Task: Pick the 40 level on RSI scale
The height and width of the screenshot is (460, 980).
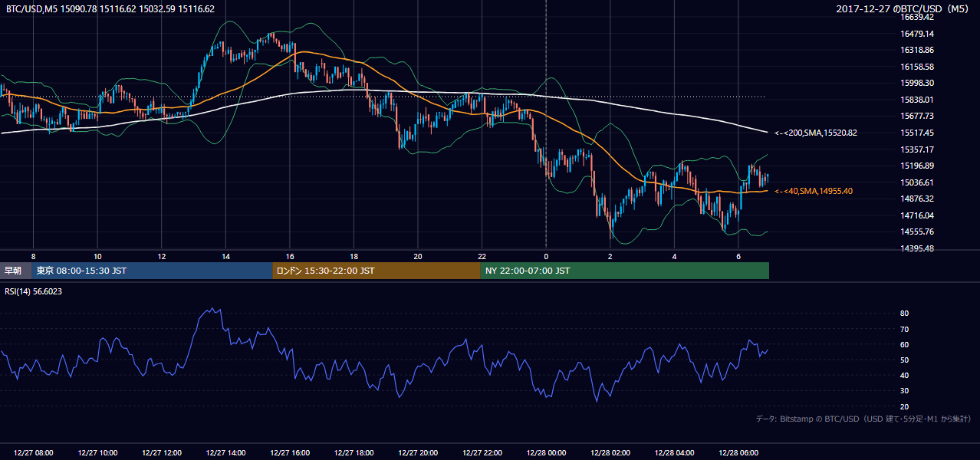Action: click(905, 375)
